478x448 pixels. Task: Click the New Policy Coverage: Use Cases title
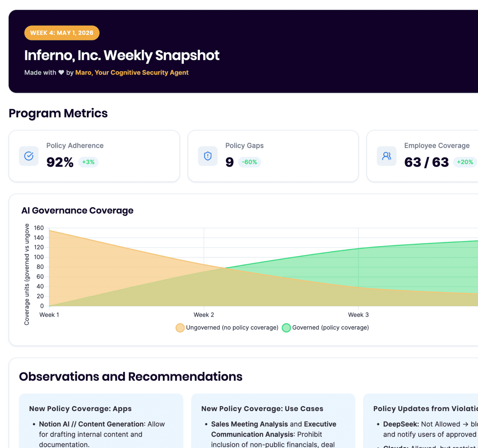[262, 409]
